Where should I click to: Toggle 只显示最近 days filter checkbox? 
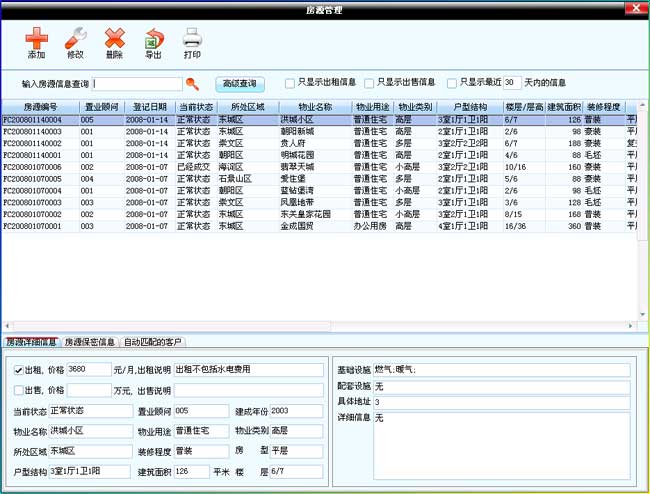451,83
